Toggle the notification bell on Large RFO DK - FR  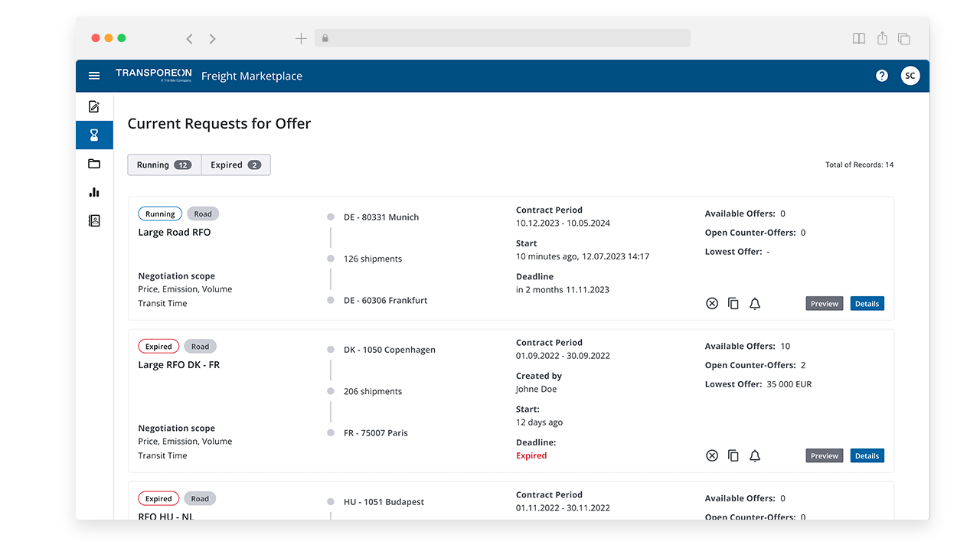pyautogui.click(x=755, y=455)
